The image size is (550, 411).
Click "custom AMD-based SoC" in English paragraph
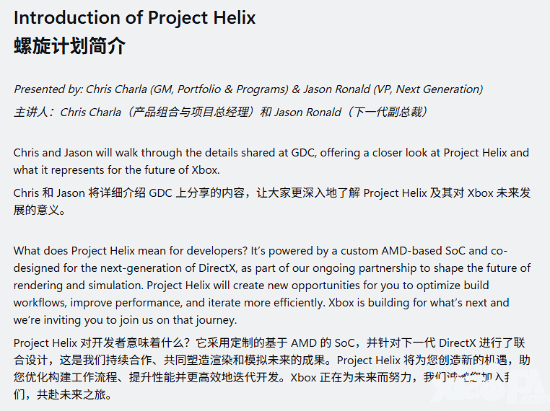pyautogui.click(x=403, y=251)
